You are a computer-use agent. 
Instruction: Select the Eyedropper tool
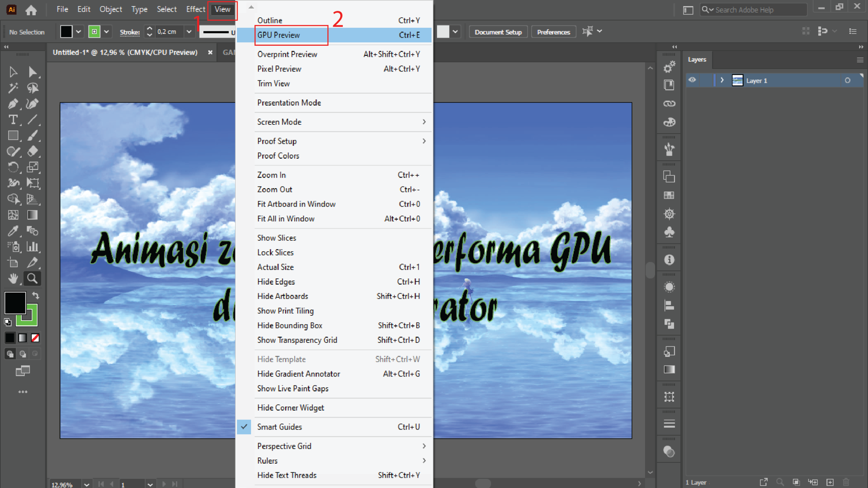point(13,231)
